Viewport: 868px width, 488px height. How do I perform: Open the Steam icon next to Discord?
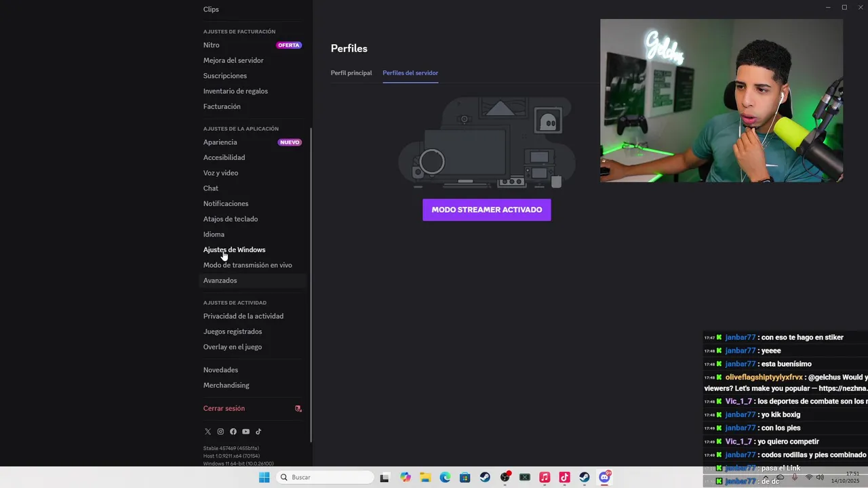click(585, 477)
